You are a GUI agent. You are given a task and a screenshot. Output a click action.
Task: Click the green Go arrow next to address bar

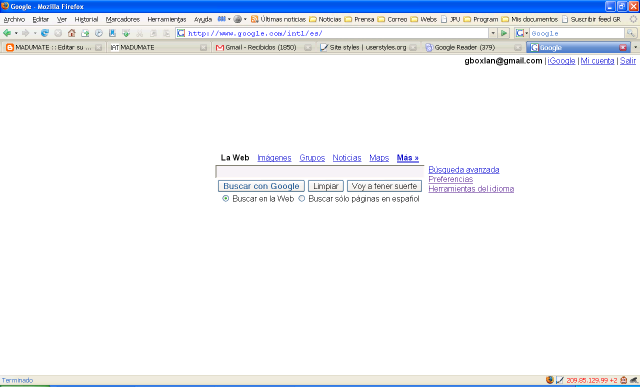[x=504, y=33]
